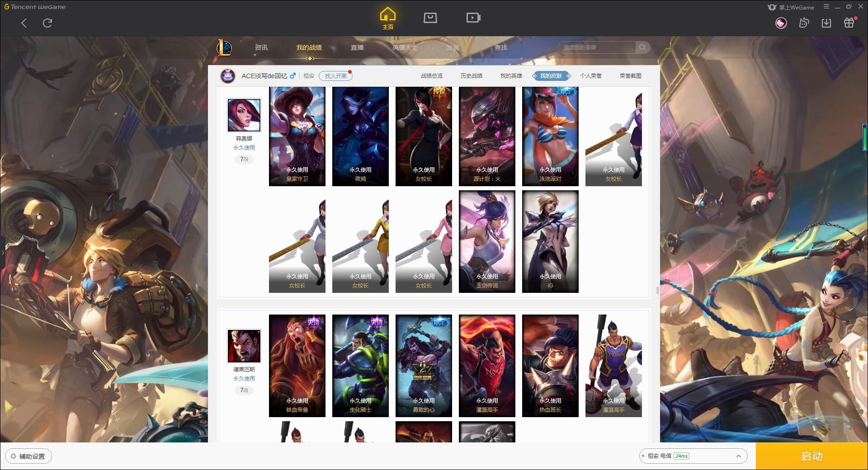The width and height of the screenshot is (868, 470).
Task: Click the League of Legends logo icon
Action: [x=224, y=47]
